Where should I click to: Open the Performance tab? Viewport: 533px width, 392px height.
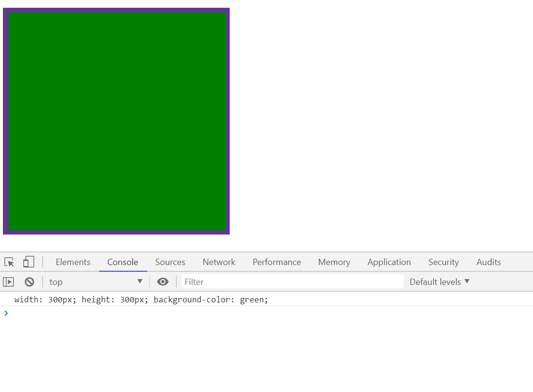click(x=277, y=262)
